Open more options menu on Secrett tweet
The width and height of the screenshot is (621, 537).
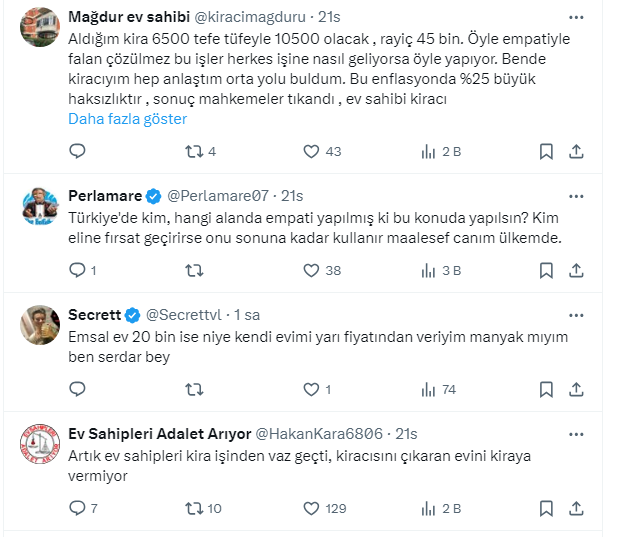pos(576,314)
